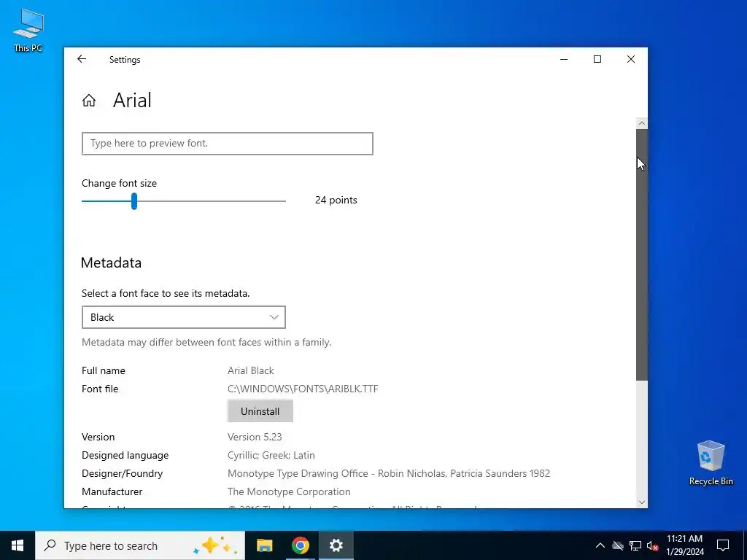The image size is (747, 560).
Task: Click the Arial page title
Action: coord(132,101)
